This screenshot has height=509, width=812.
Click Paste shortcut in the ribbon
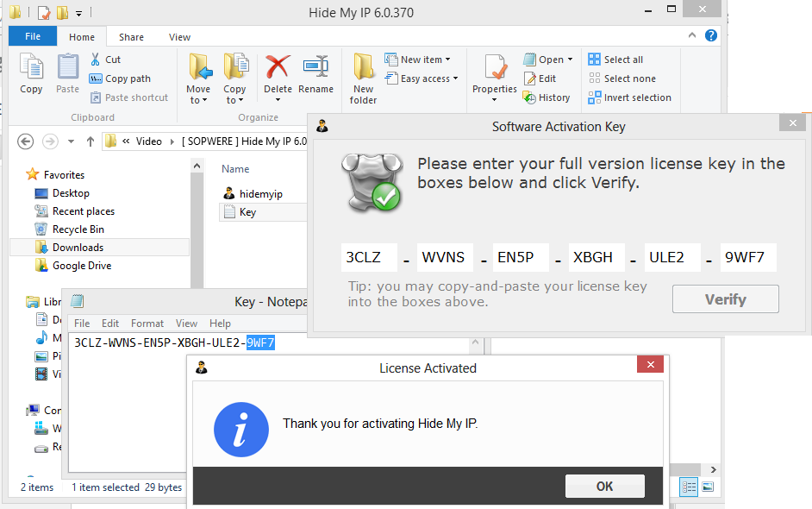129,97
